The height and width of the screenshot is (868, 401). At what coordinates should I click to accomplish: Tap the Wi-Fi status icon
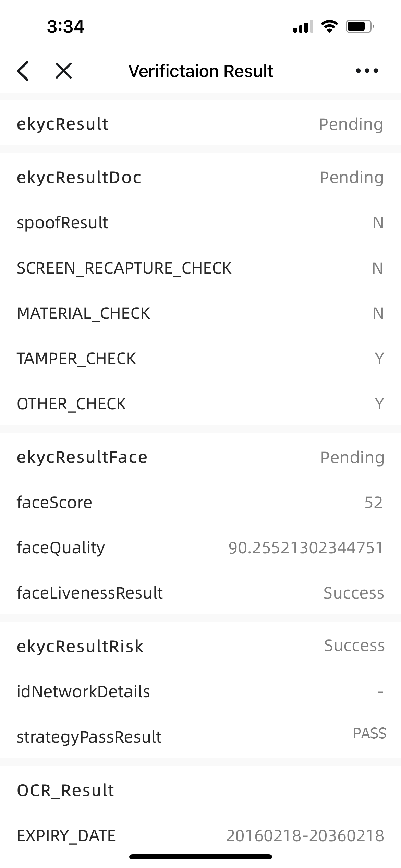coord(329,26)
